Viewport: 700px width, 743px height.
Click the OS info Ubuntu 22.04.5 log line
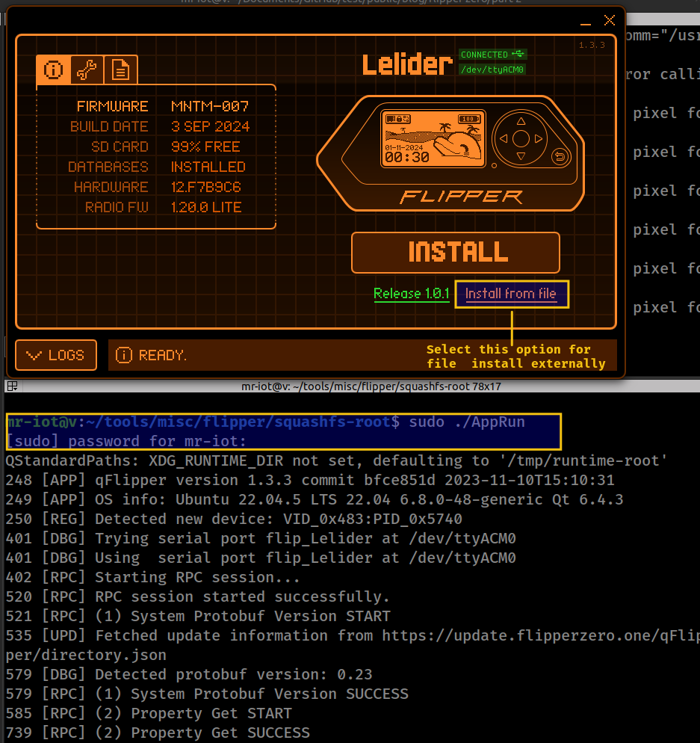click(315, 499)
